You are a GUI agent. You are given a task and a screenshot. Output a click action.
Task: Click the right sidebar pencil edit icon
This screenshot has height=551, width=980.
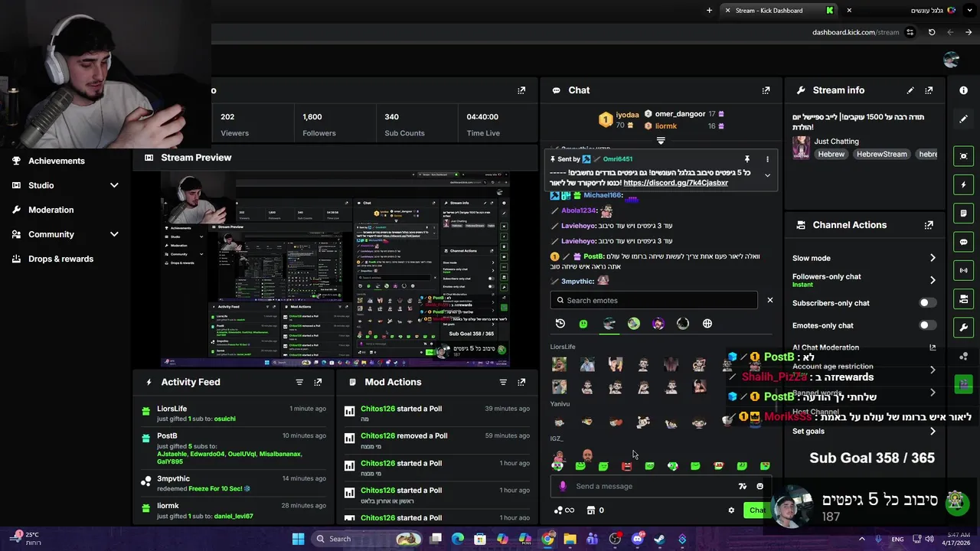click(963, 119)
